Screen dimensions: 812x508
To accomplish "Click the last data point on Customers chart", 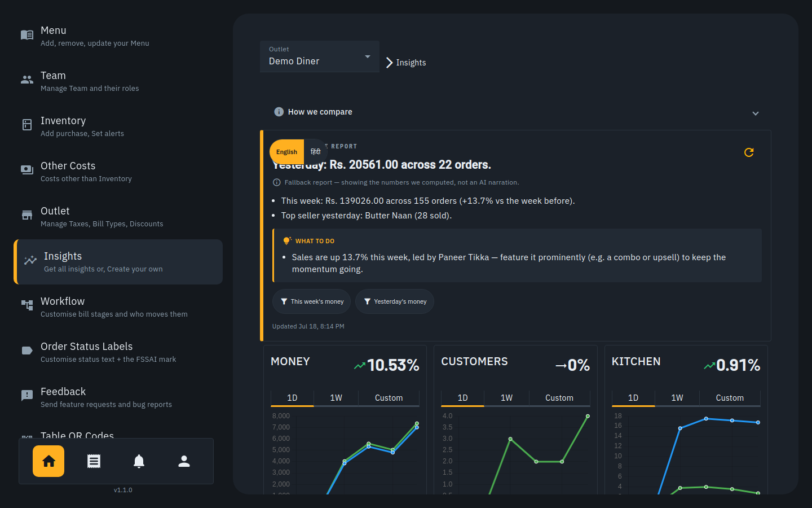I will pos(588,416).
